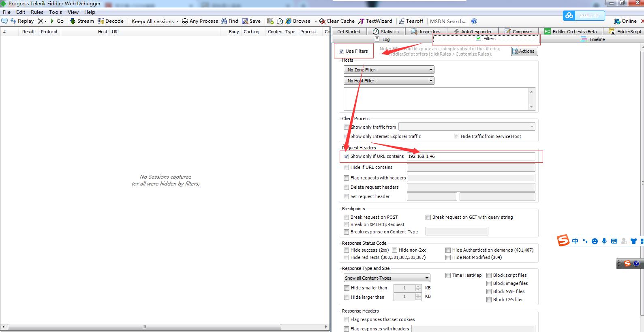Screen dimensions: 644x332
Task: Toggle Show only if URL contains checkbox
Action: pos(346,156)
